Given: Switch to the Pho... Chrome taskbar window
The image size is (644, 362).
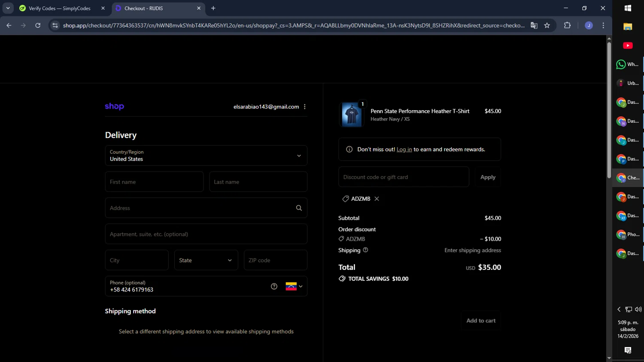Looking at the screenshot, I should pyautogui.click(x=628, y=234).
